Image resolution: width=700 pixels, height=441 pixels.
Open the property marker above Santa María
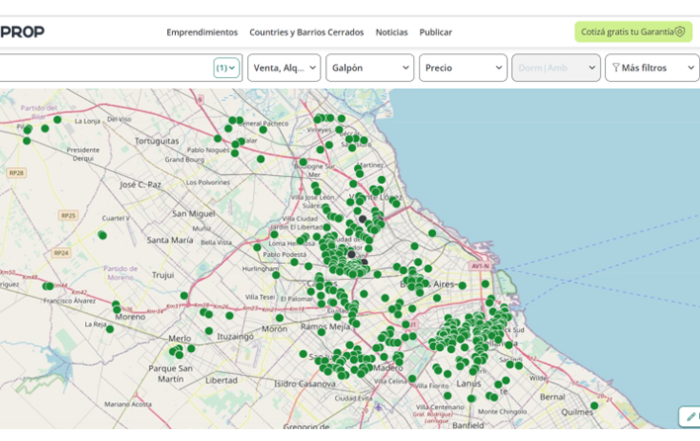(x=102, y=235)
